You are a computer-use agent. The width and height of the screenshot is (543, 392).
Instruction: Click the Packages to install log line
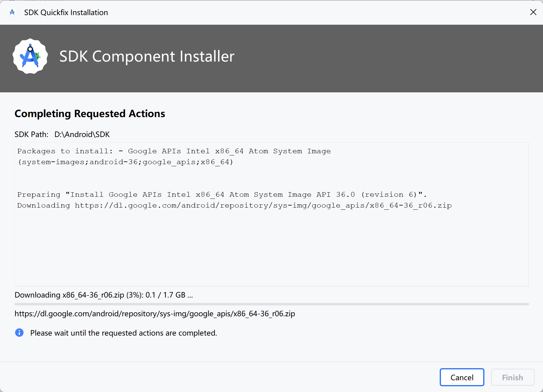(x=174, y=151)
